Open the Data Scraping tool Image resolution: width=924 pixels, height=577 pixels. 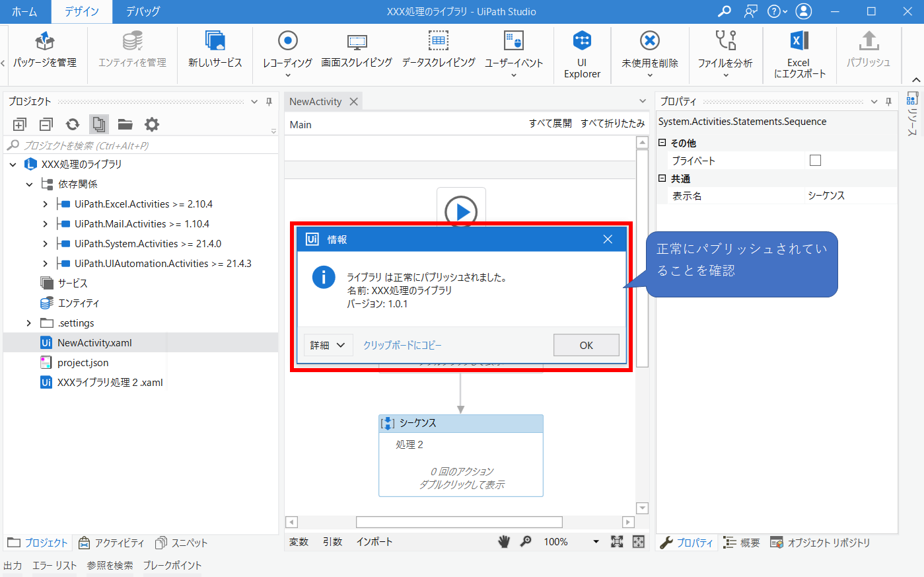439,50
